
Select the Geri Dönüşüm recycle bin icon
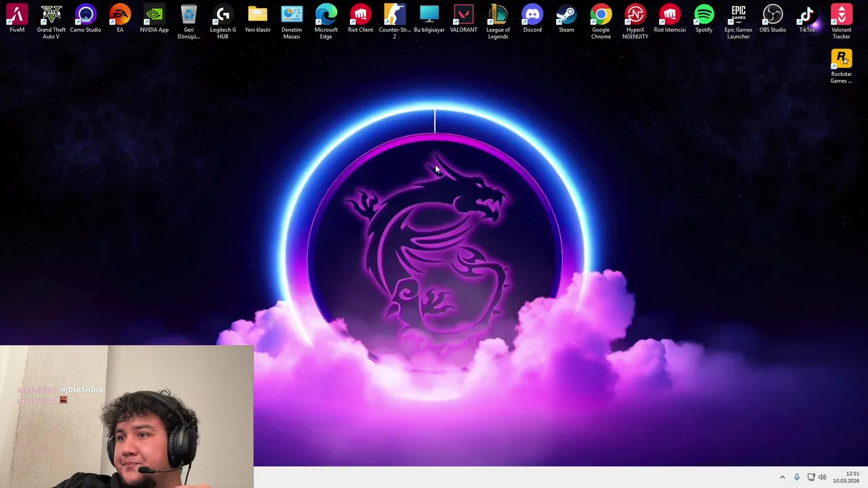click(189, 21)
